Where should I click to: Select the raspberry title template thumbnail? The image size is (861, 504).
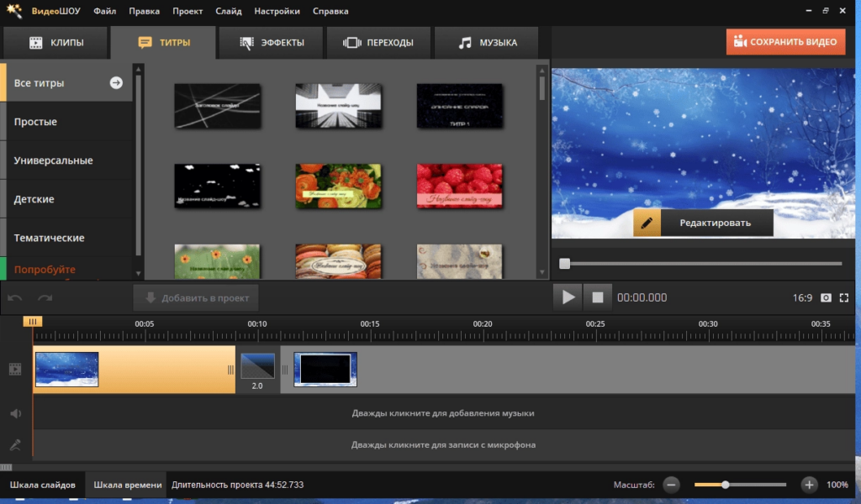tap(460, 186)
